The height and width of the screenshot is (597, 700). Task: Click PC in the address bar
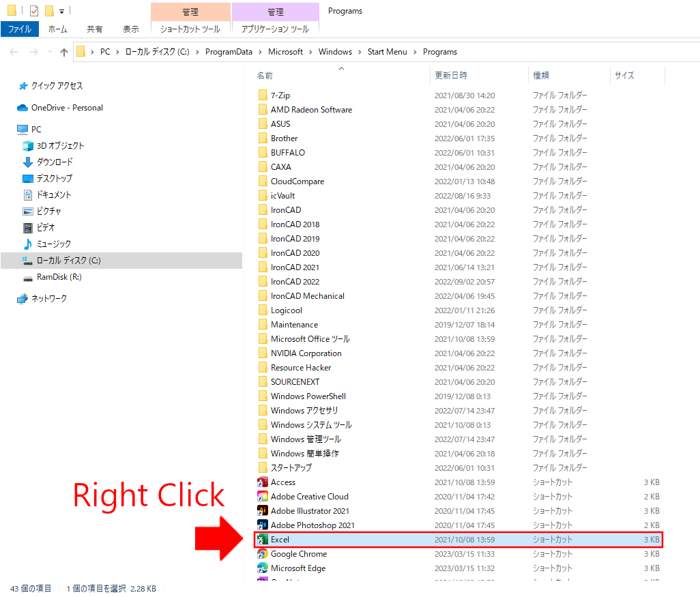105,52
